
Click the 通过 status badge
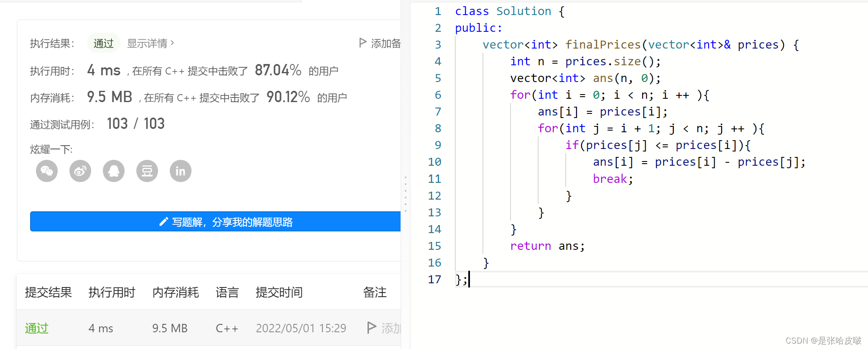pyautogui.click(x=103, y=43)
